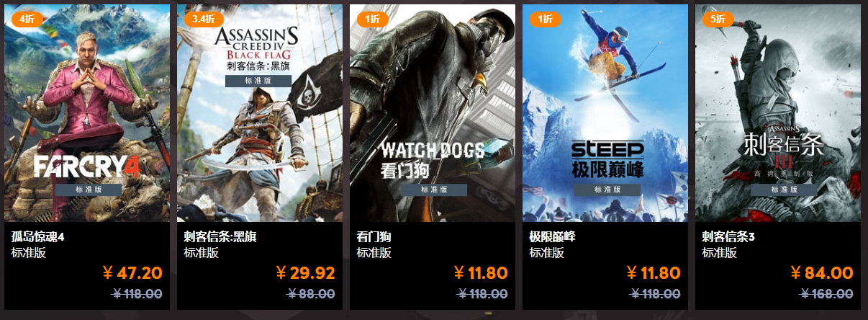Open the Far Cry 4 cover art
The width and height of the screenshot is (868, 320).
pos(87,113)
